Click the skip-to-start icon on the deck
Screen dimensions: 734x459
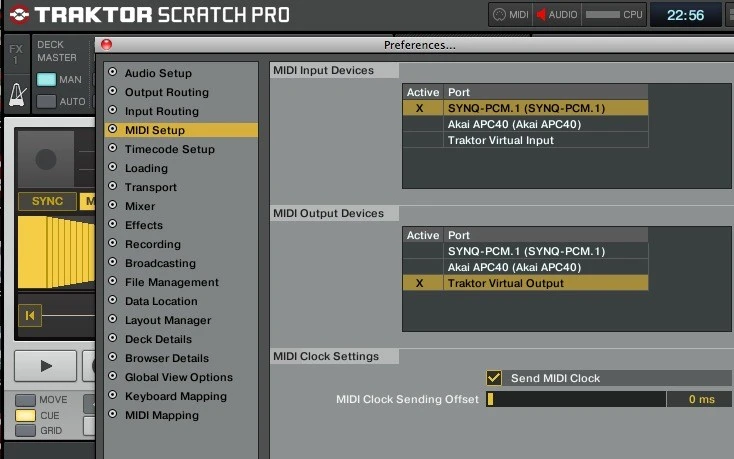[x=31, y=316]
